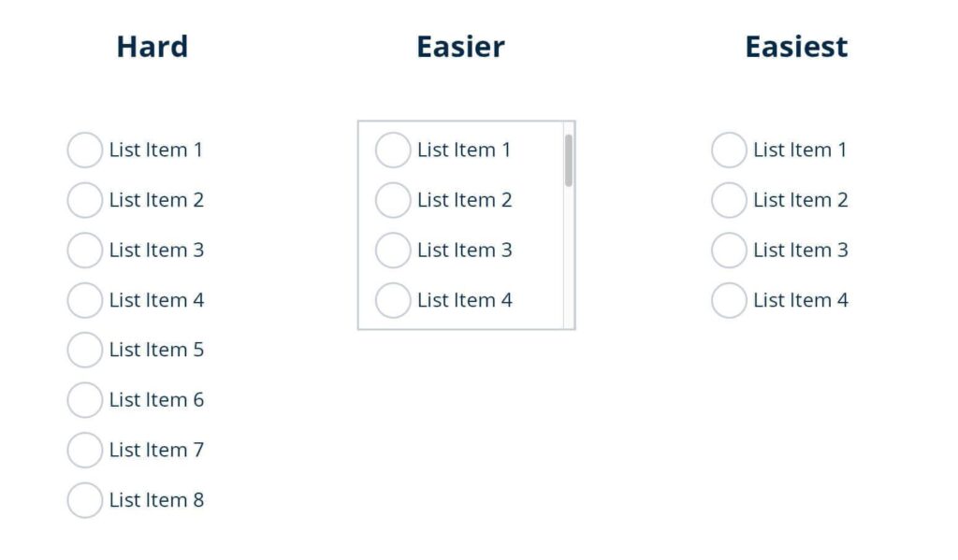Select List Item 8 radio button

click(x=84, y=500)
